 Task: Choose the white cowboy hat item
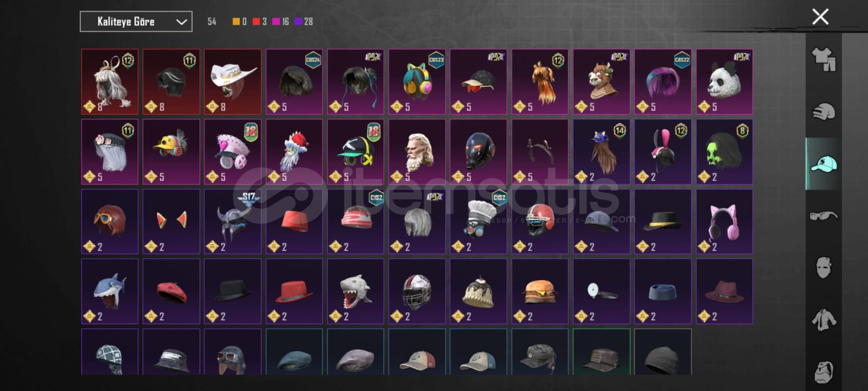pos(233,82)
